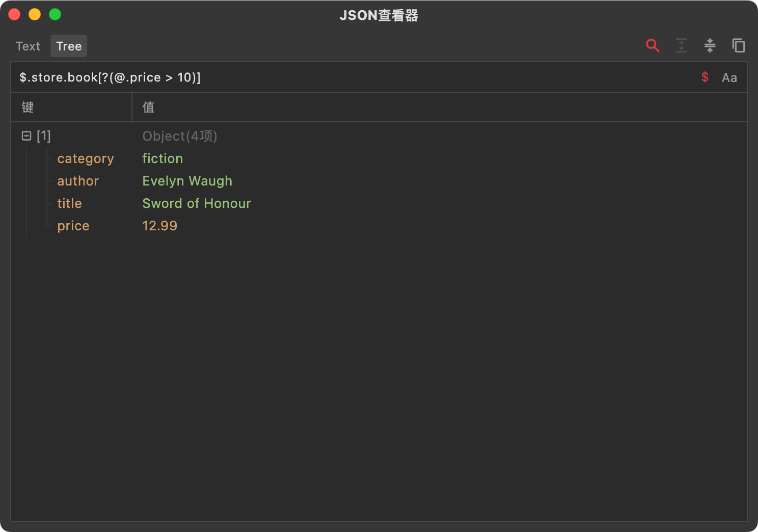Viewport: 758px width, 532px height.
Task: Click the 值 column header
Action: (x=148, y=108)
